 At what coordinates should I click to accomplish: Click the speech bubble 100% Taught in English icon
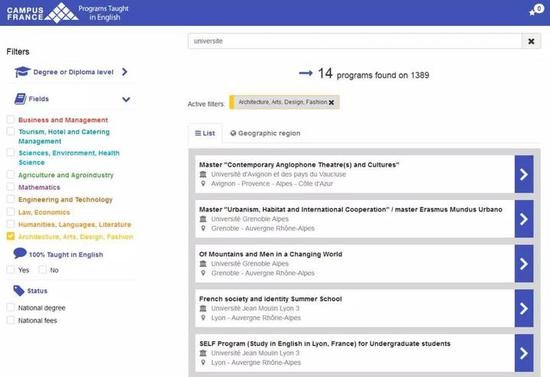20,253
